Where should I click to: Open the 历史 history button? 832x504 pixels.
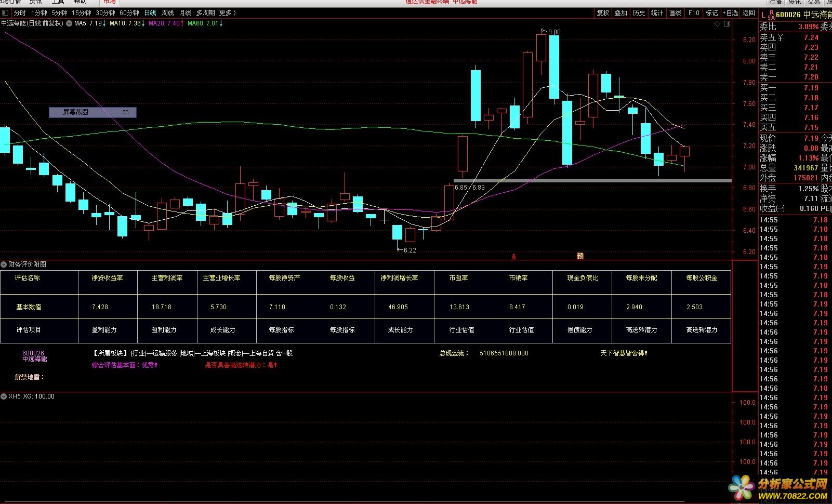639,13
